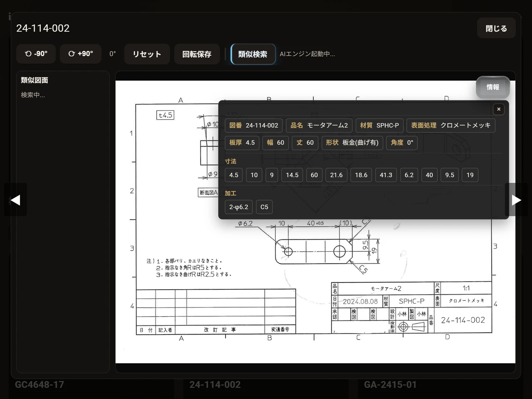Start 類似検索 similar search
532x399 pixels.
253,54
